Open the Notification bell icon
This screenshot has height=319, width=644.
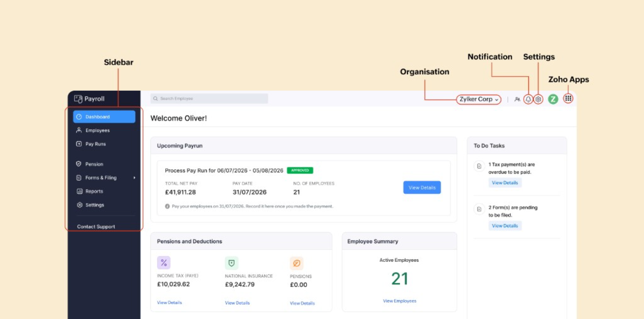pyautogui.click(x=528, y=99)
